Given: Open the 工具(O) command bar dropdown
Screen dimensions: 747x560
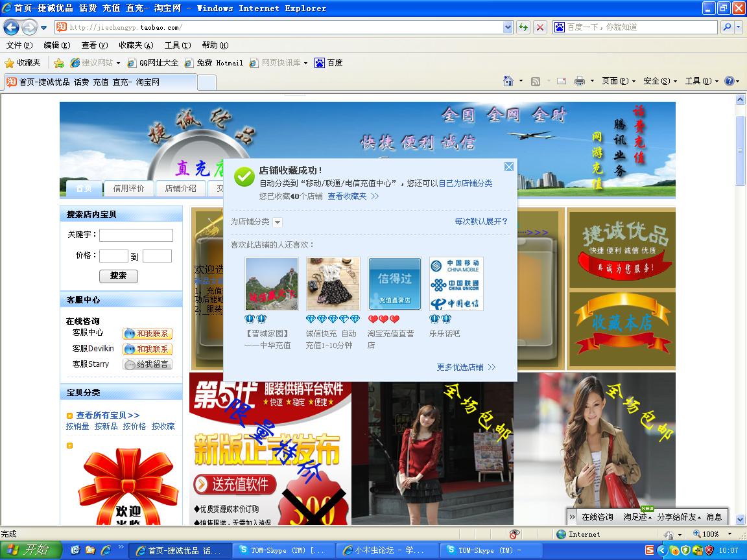Looking at the screenshot, I should (702, 81).
